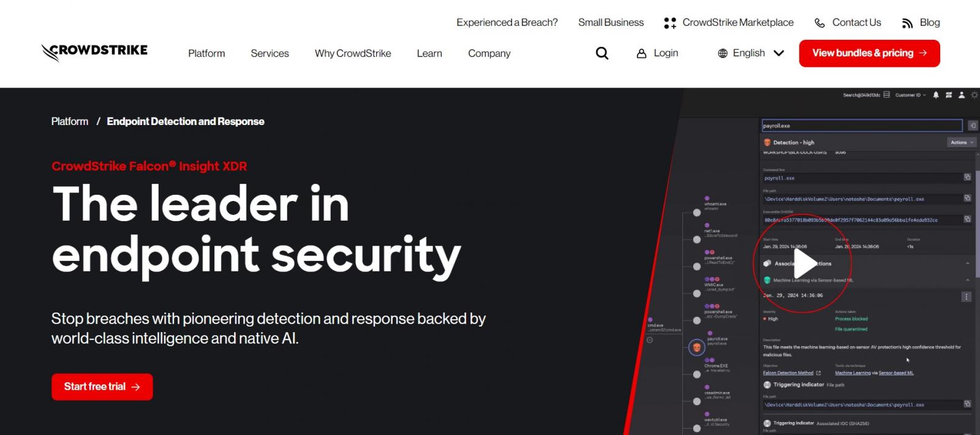The height and width of the screenshot is (435, 980).
Task: Click the CrowdStrike Falcon Insight XDR label
Action: [x=149, y=166]
